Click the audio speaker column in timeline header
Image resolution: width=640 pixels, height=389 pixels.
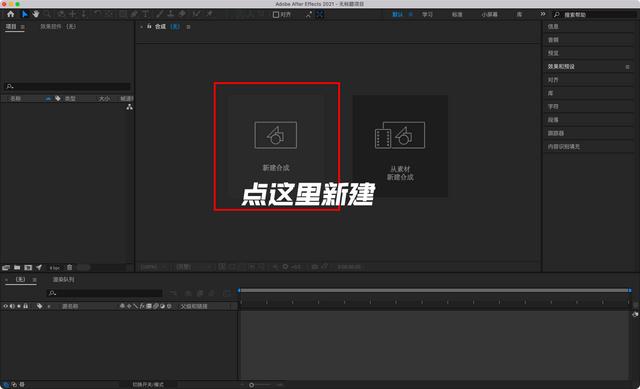12,306
